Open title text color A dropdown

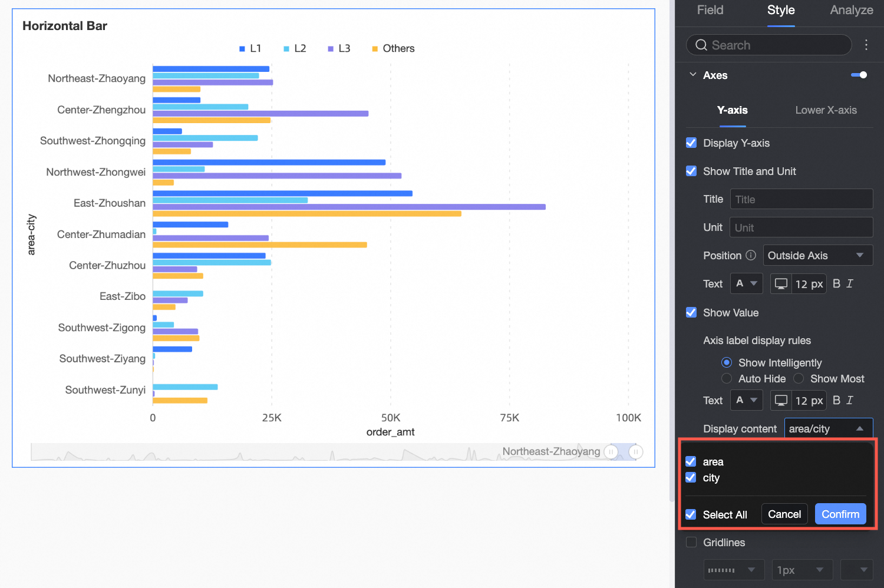(x=746, y=283)
